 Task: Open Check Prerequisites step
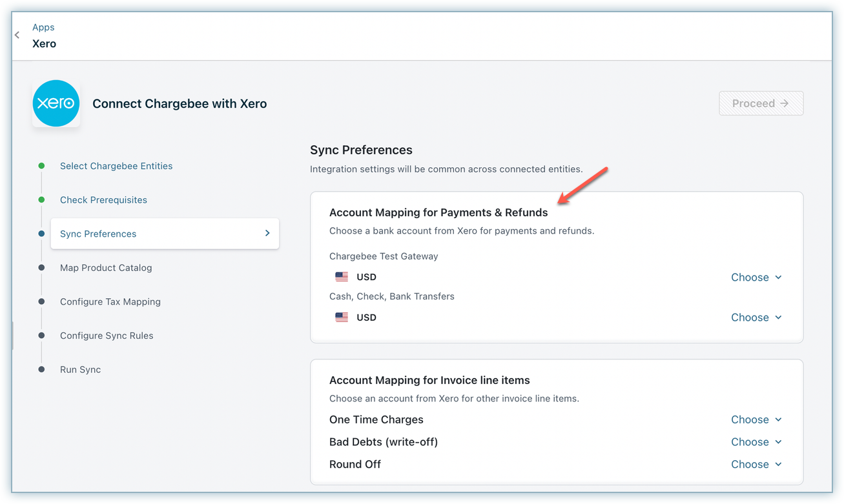[103, 200]
